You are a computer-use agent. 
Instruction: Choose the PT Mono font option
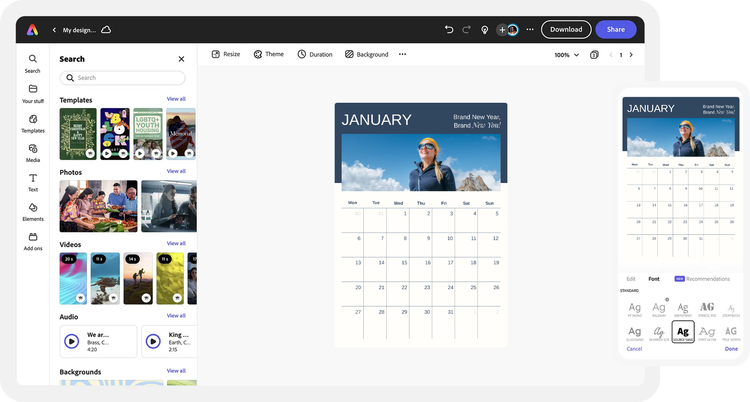click(x=635, y=309)
